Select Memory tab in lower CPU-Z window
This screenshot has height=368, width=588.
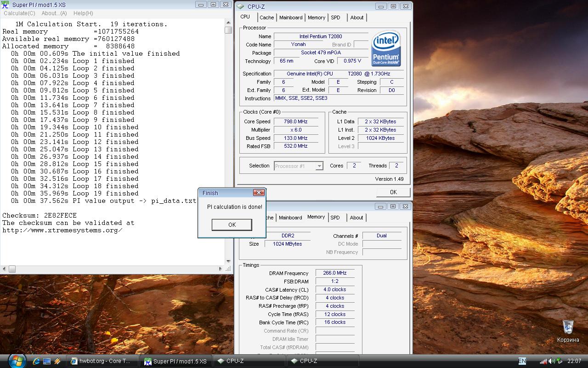click(316, 217)
